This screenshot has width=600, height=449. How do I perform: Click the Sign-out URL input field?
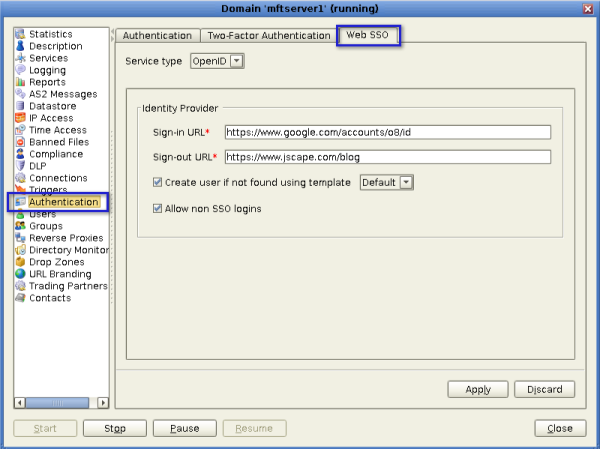tap(388, 157)
